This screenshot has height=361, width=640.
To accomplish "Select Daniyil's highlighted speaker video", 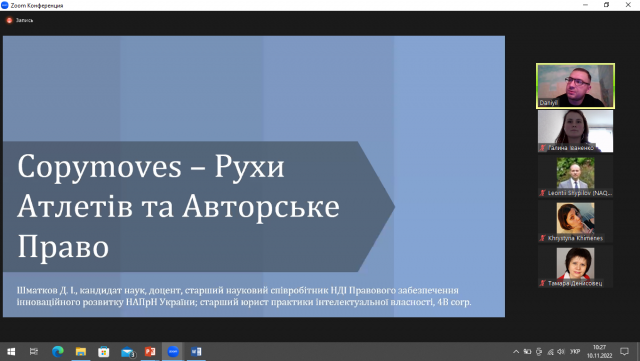I will coord(575,86).
